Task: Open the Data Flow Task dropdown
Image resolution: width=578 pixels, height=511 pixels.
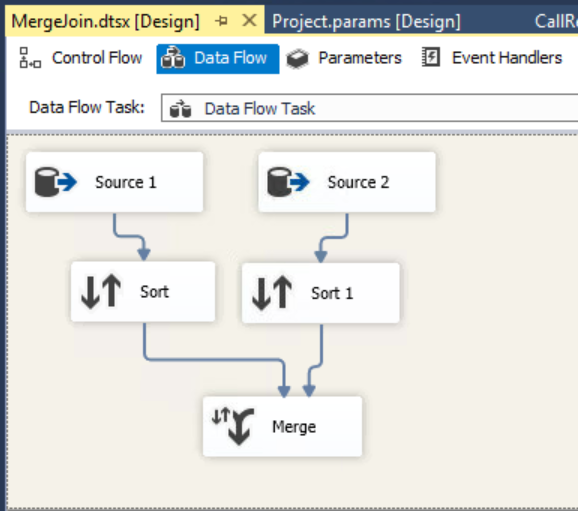Action: pos(369,108)
